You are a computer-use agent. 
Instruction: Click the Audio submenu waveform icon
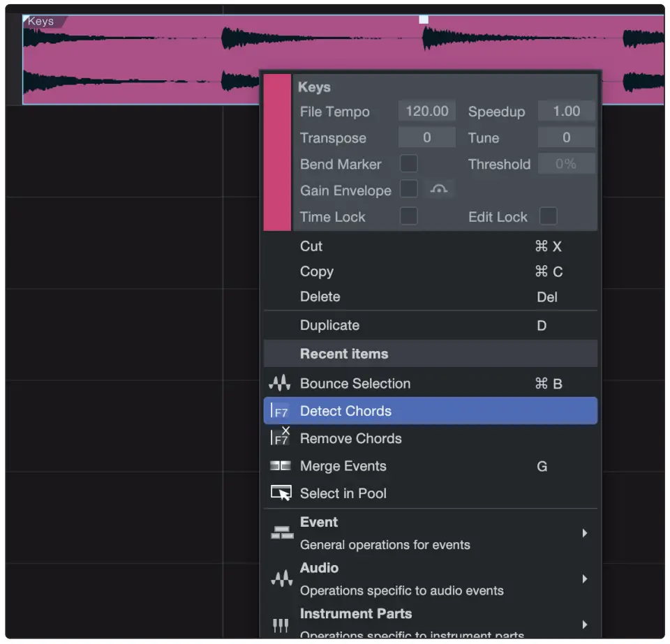pyautogui.click(x=281, y=579)
